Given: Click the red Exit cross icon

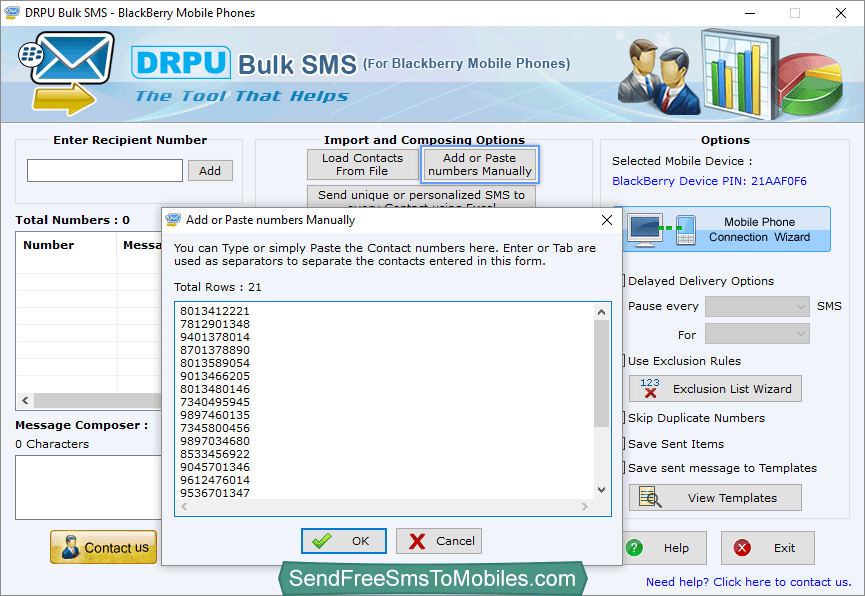Looking at the screenshot, I should pyautogui.click(x=742, y=548).
